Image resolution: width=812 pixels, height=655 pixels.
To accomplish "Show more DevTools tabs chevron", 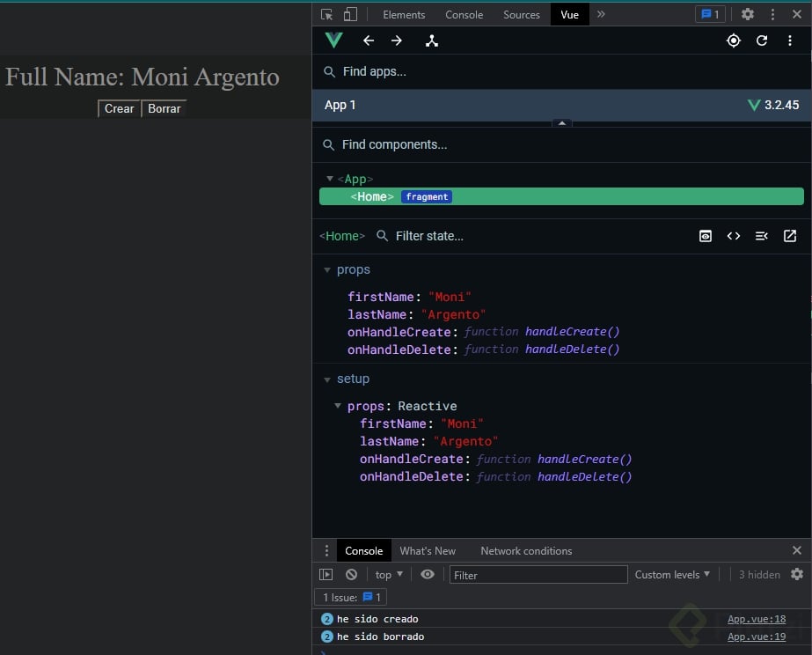I will [x=601, y=14].
